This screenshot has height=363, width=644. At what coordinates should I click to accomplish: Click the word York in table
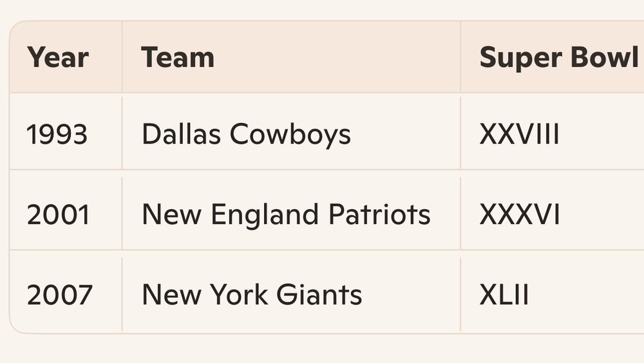(x=239, y=294)
